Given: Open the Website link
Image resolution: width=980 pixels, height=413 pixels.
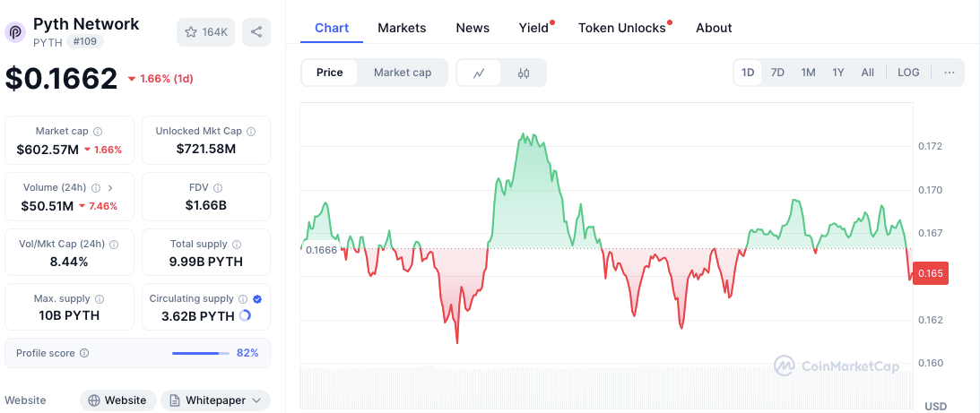Looking at the screenshot, I should pos(118,400).
